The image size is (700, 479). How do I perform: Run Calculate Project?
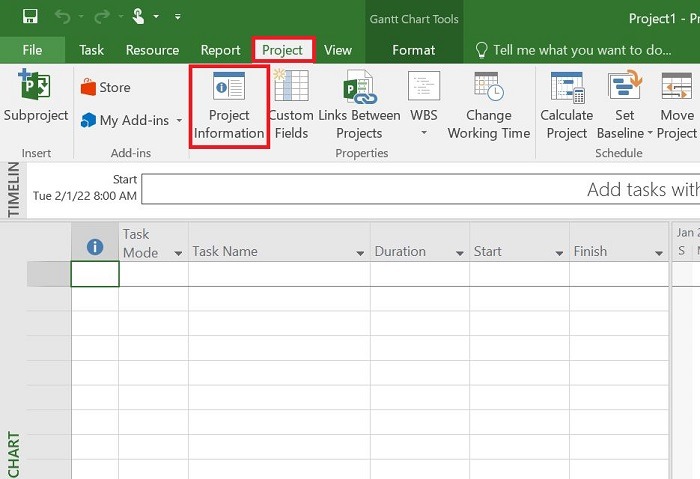[567, 105]
